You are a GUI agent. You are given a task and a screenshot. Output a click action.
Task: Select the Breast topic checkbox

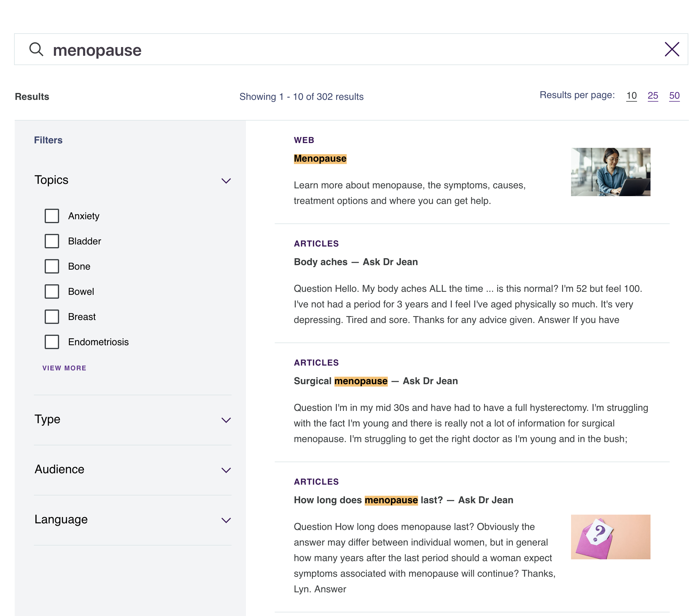coord(52,317)
